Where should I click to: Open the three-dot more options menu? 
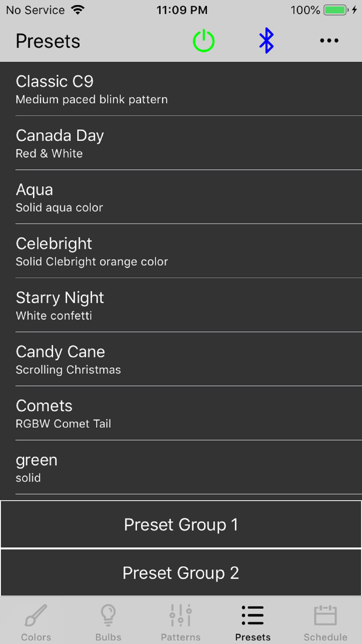coord(329,41)
